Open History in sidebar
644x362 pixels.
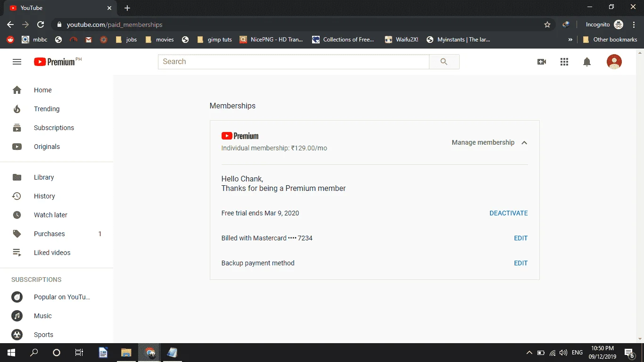coord(57,196)
